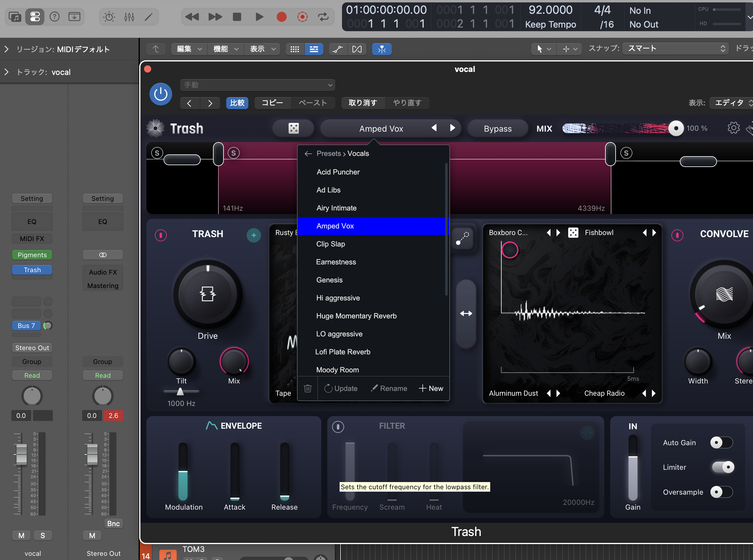Switch tracks area to grid view icon
Image resolution: width=753 pixels, height=560 pixels.
point(295,49)
